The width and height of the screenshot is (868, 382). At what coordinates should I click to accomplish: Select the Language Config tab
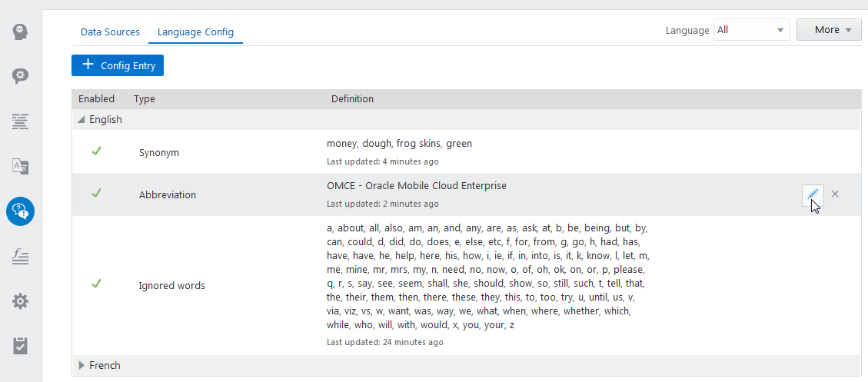[195, 32]
